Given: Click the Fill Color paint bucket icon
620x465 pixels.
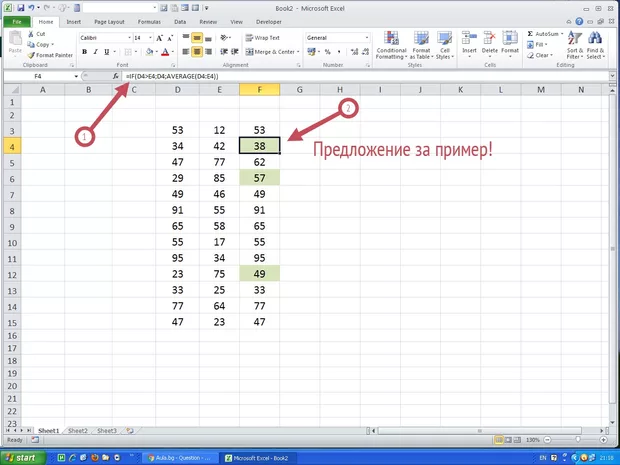Looking at the screenshot, I should coord(149,52).
